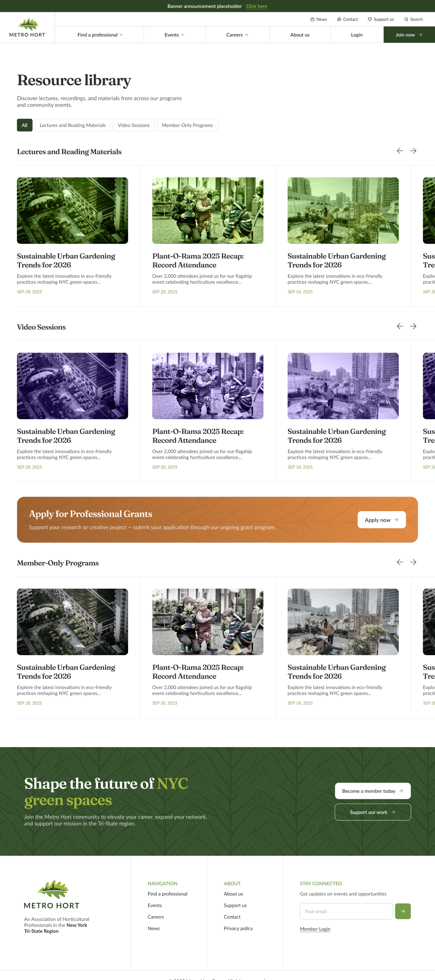Open the Member Login link
435x980 pixels.
point(315,929)
